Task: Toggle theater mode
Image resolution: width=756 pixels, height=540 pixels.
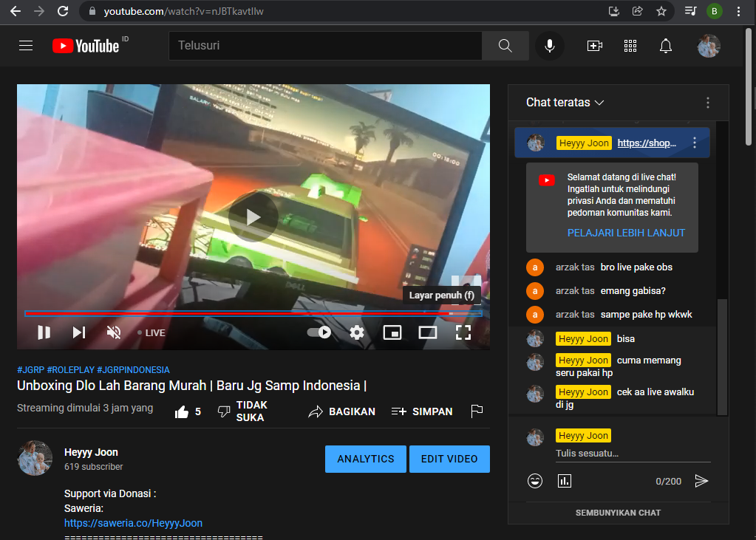Action: pyautogui.click(x=428, y=332)
